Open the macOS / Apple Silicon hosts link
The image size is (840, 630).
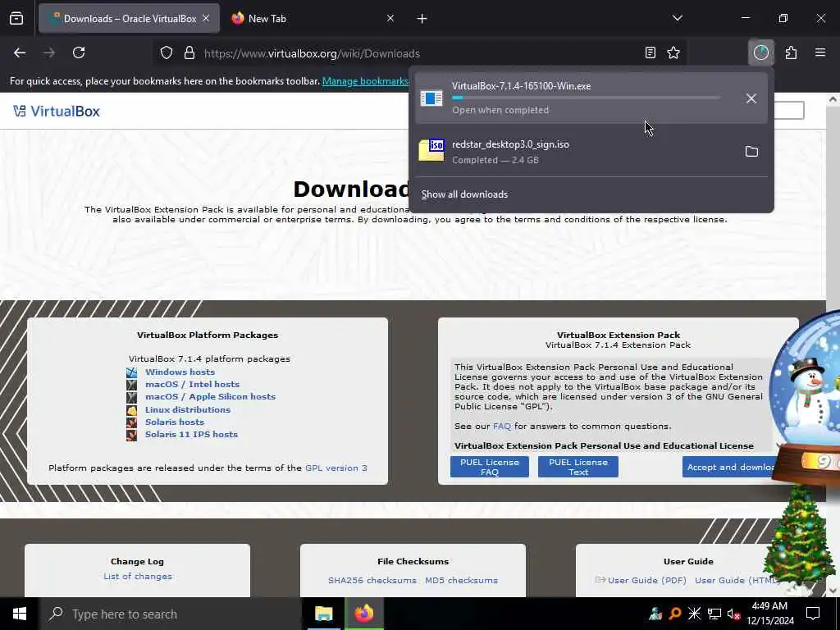coord(211,396)
